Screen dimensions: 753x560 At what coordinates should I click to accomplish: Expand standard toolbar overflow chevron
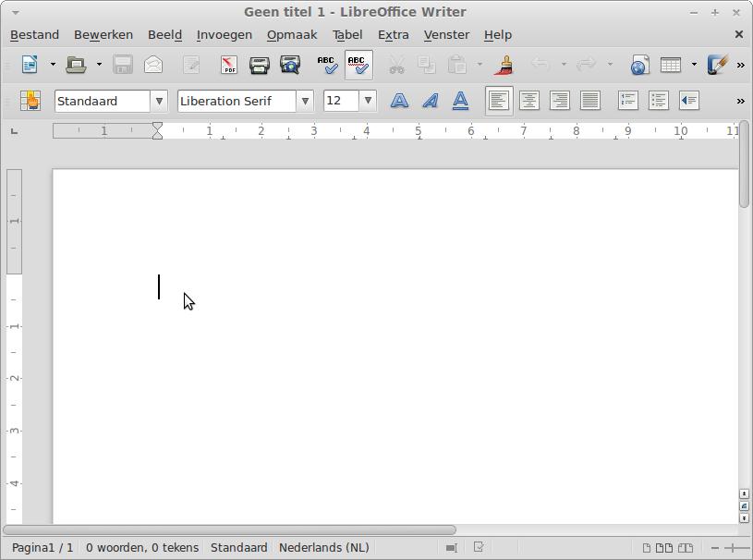(740, 65)
